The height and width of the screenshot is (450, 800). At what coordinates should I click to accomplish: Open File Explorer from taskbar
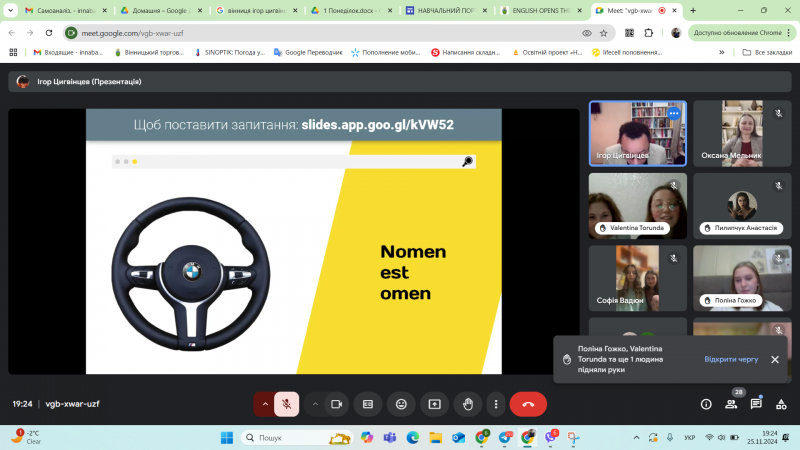pos(435,438)
